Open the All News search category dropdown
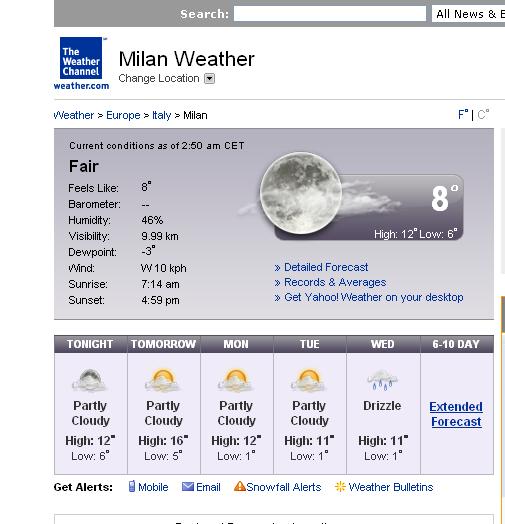 point(469,14)
